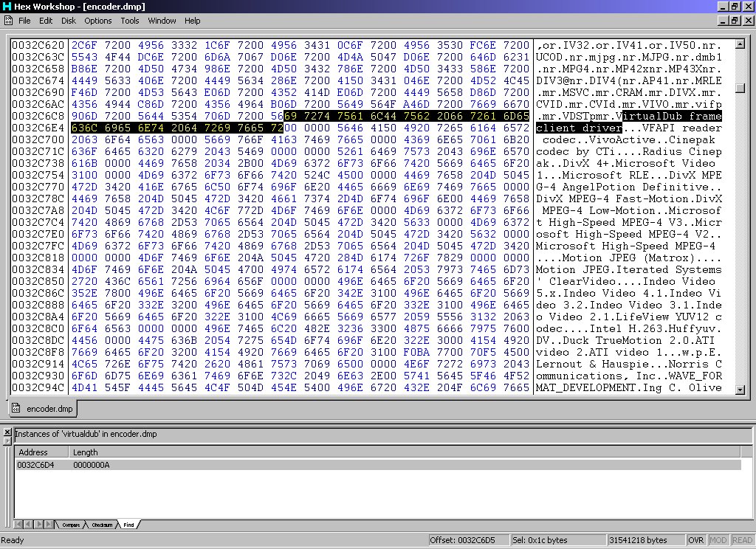Click the highlighted ASCII text "irtualDub frame"
This screenshot has height=549, width=756.
pyautogui.click(x=672, y=116)
